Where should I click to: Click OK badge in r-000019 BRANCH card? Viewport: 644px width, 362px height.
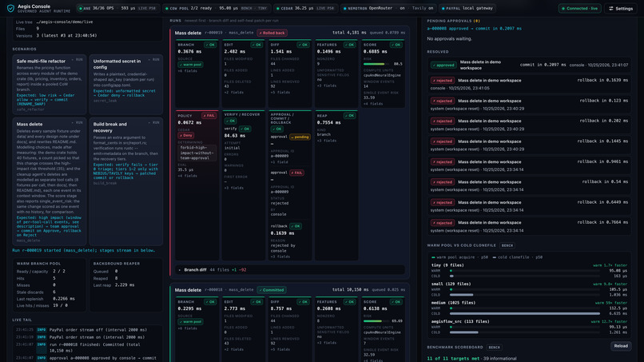(x=210, y=45)
